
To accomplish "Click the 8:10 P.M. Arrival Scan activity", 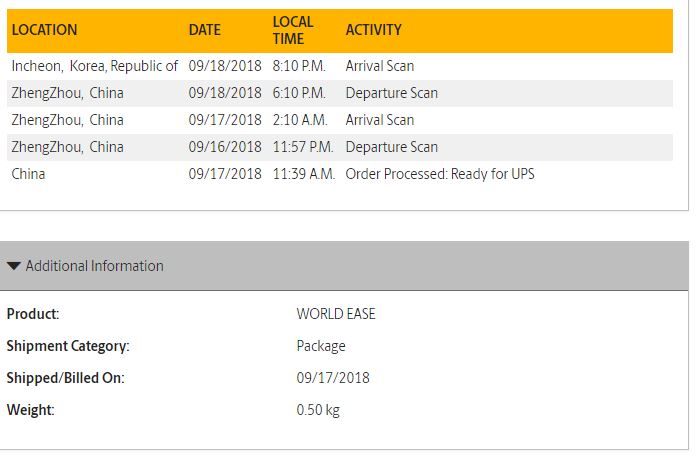I will 380,66.
